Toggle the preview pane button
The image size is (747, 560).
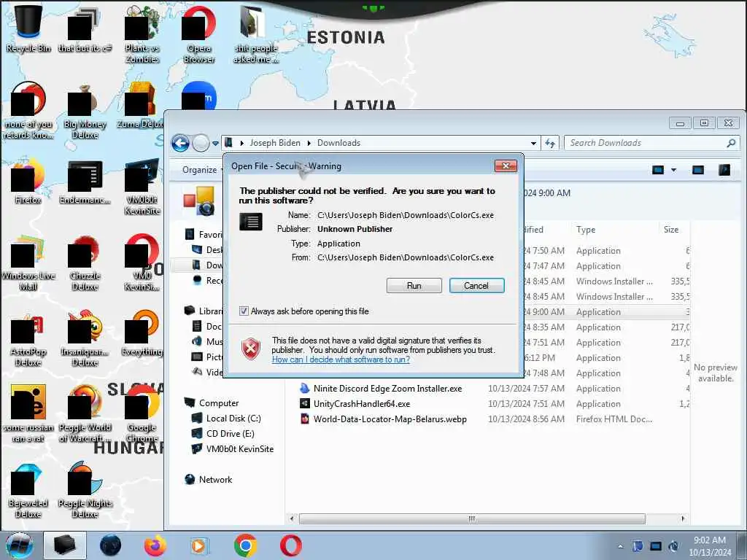coord(698,170)
